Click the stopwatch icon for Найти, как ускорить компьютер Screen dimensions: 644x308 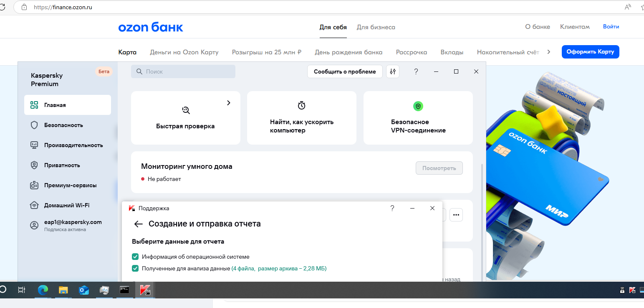(x=302, y=106)
